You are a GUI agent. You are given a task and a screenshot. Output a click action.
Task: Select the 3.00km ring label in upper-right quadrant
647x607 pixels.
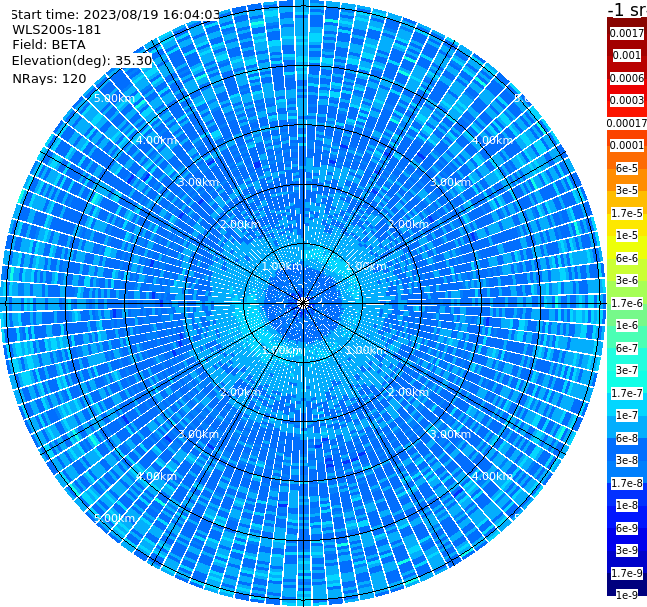point(450,182)
